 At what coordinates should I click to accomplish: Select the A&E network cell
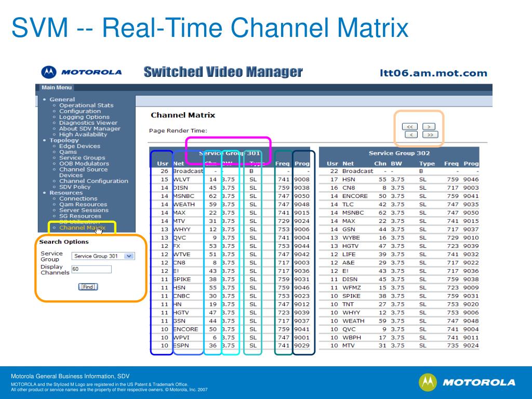click(x=349, y=262)
